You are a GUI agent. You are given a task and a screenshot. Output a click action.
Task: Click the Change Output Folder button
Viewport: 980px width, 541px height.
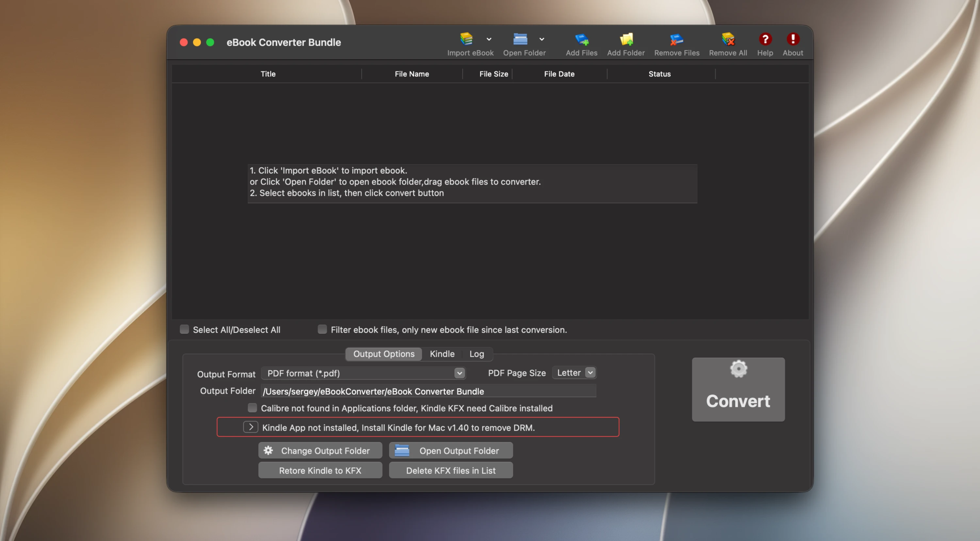click(x=320, y=451)
